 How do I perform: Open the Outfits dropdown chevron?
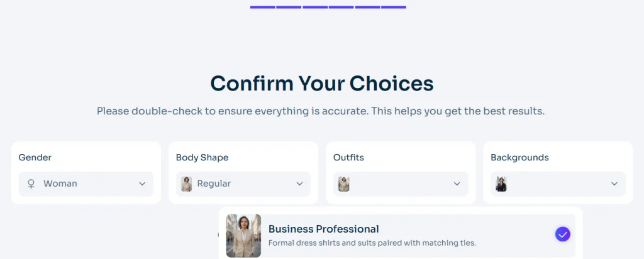click(457, 184)
